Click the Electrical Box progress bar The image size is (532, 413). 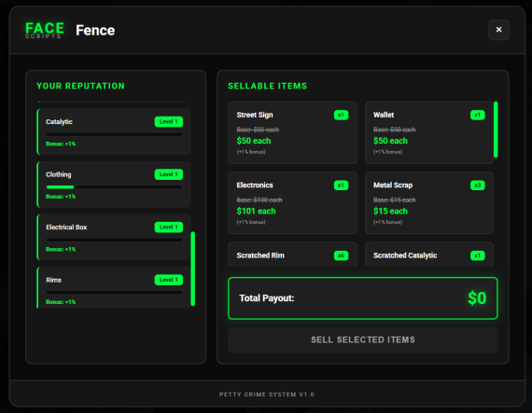point(115,240)
